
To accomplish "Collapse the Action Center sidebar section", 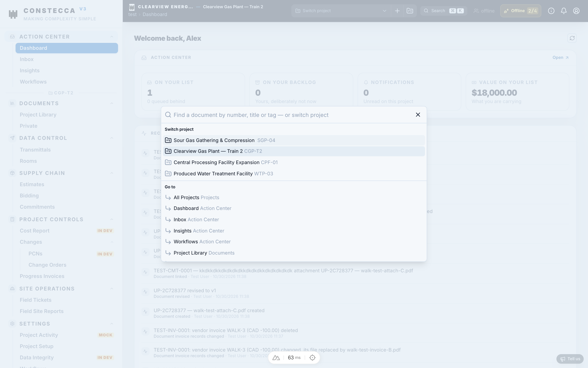I will click(x=112, y=37).
